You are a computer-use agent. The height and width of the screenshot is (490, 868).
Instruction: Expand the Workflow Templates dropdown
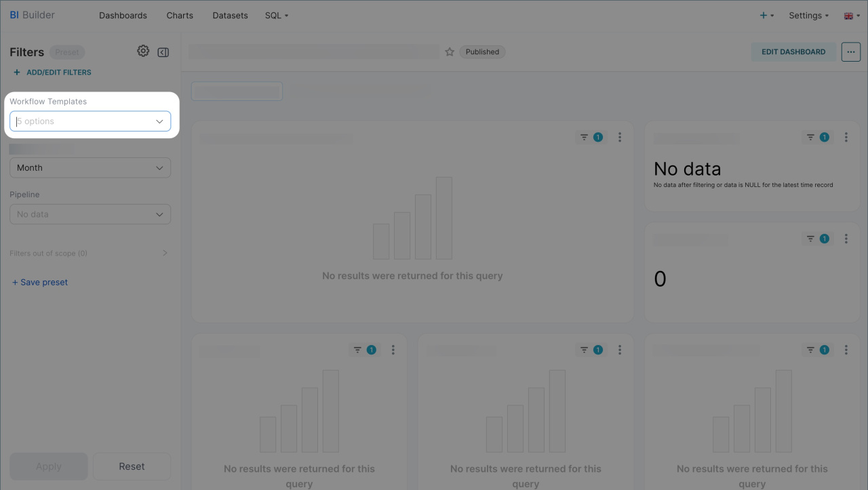tap(90, 122)
